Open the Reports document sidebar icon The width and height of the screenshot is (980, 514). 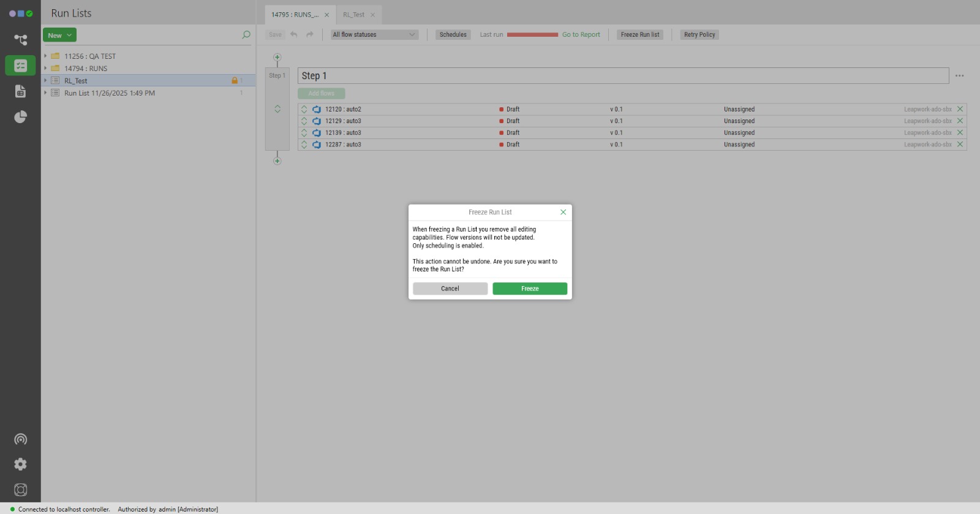click(20, 91)
